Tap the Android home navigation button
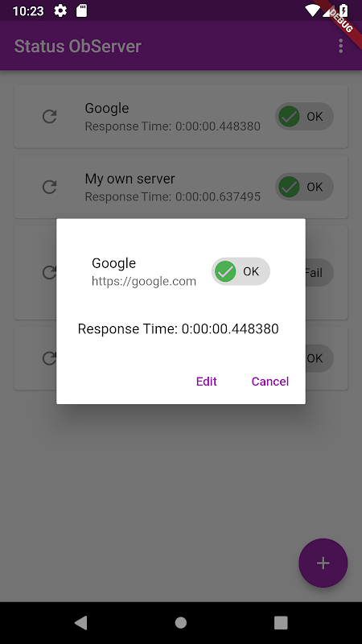The image size is (362, 644). 180,622
